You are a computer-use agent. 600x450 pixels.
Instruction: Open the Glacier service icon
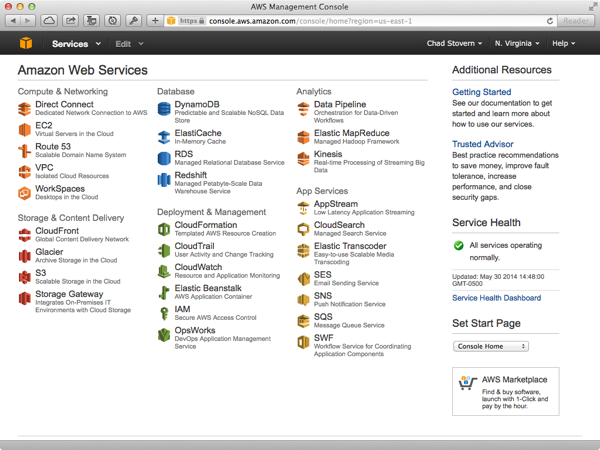pos(24,256)
